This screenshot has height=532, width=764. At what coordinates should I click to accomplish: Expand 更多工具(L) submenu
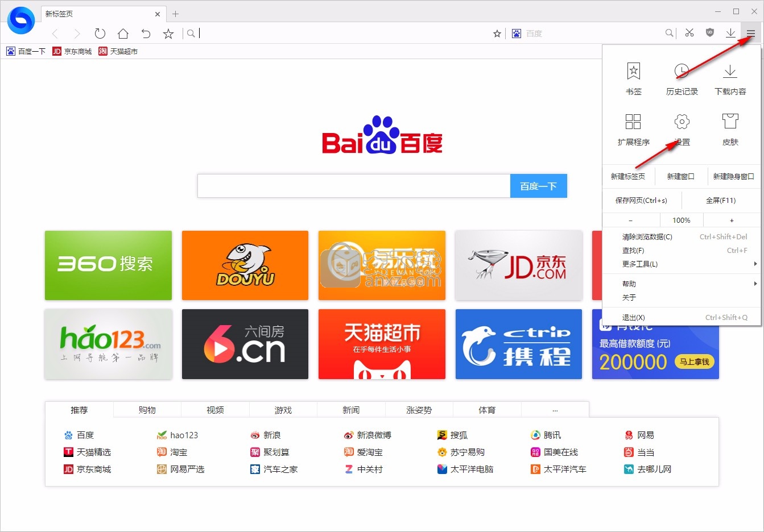pyautogui.click(x=682, y=264)
